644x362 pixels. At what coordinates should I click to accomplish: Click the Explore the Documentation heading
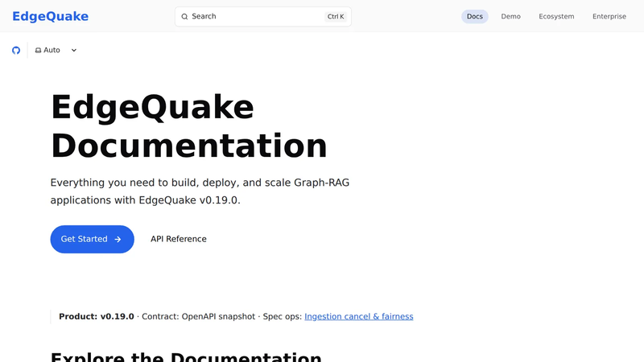tap(186, 356)
